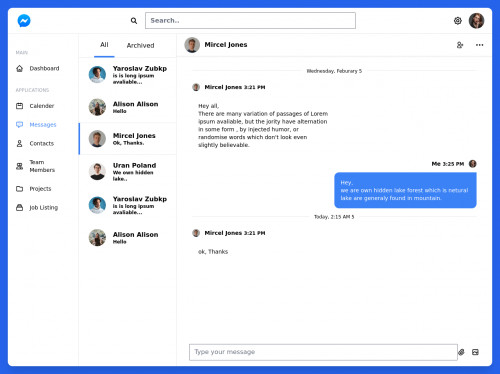Switch to the Archived tab
The image size is (500, 374).
pyautogui.click(x=140, y=45)
